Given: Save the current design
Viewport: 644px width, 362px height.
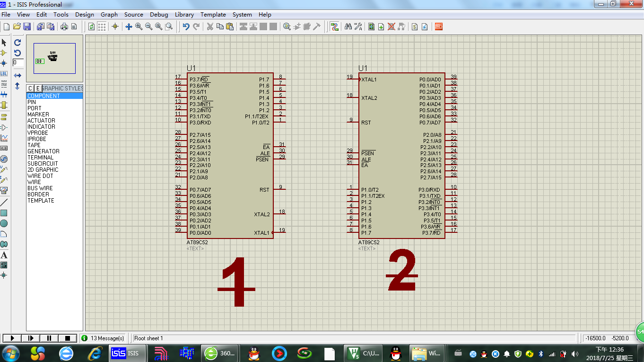Looking at the screenshot, I should [x=27, y=26].
